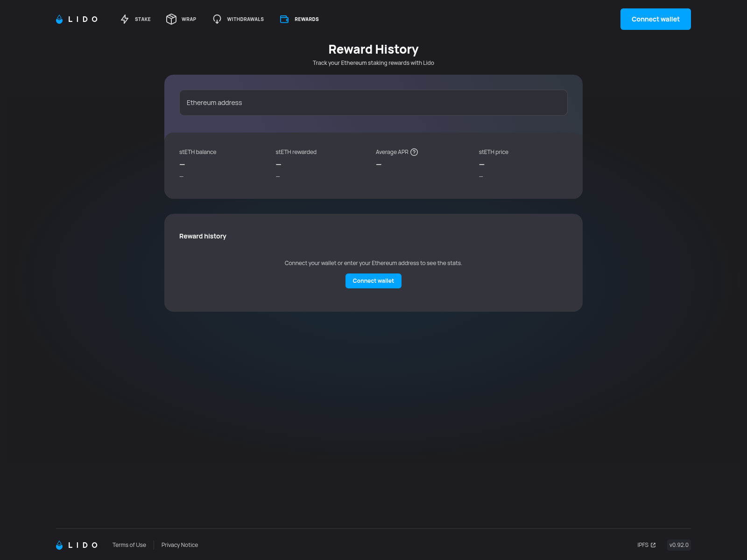Click the 'Connect your wallet or enter' message
The height and width of the screenshot is (560, 747).
click(373, 263)
